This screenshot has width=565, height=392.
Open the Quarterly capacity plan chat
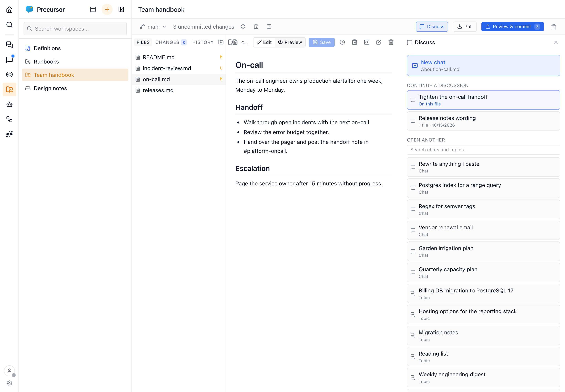pos(483,272)
